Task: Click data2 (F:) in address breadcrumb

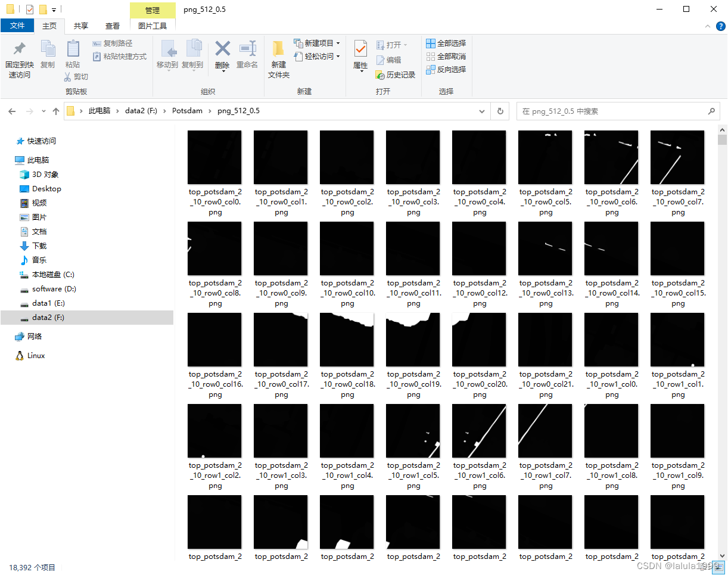Action: tap(141, 111)
